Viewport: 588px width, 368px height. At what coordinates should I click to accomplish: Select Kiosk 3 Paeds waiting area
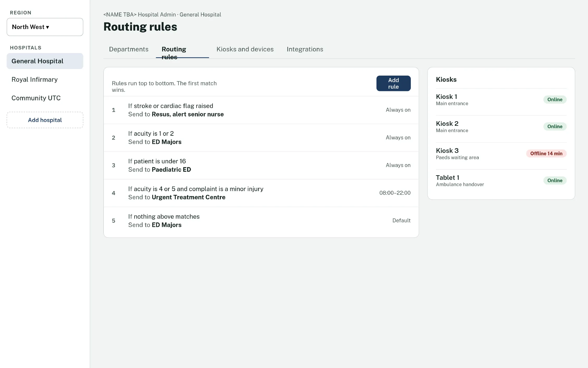[x=501, y=156]
